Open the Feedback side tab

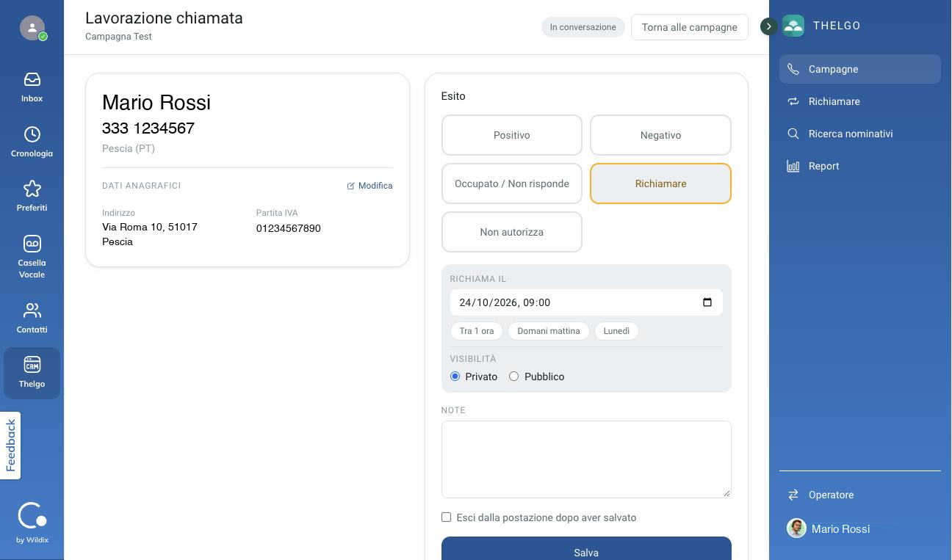pos(10,446)
